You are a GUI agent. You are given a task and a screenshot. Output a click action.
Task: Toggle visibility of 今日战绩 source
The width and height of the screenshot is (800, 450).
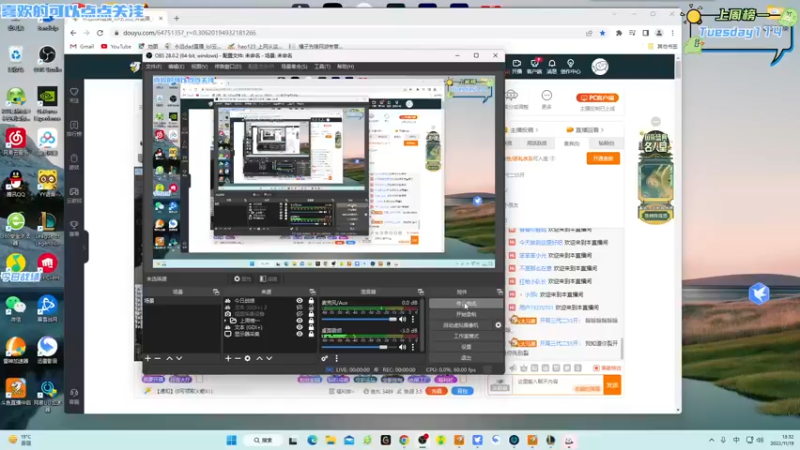299,301
